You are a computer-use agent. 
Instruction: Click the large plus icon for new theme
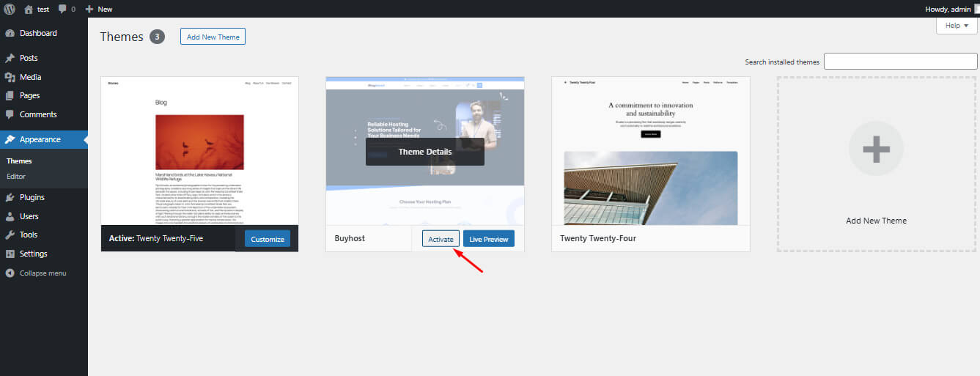pyautogui.click(x=876, y=149)
